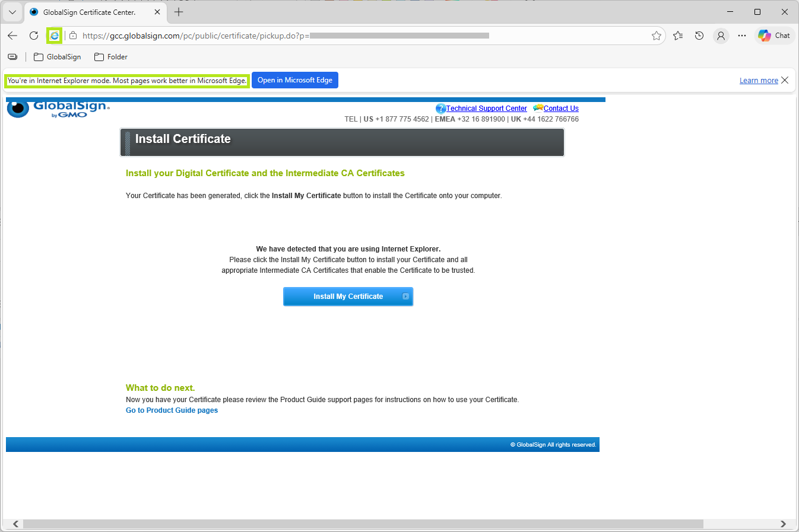The width and height of the screenshot is (799, 532).
Task: Click the scrollbar right arrow
Action: tap(783, 524)
